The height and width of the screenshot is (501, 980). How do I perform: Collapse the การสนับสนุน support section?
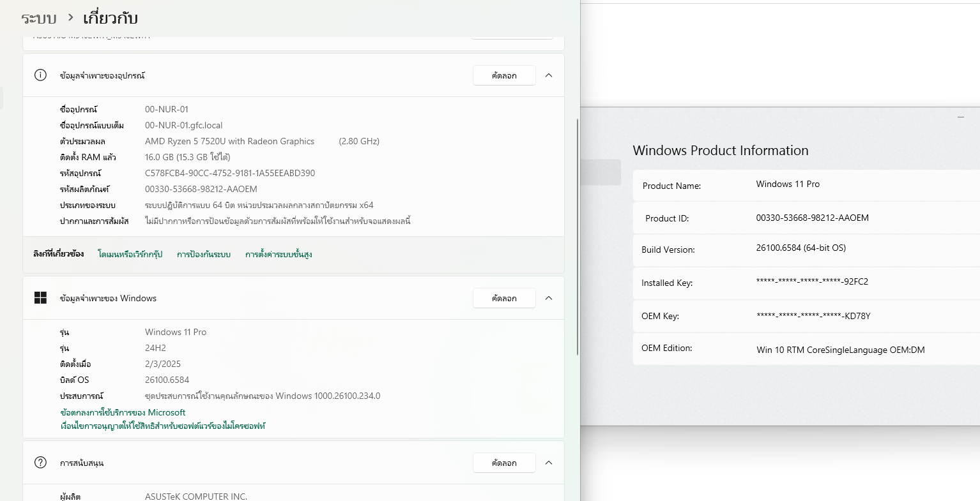549,463
